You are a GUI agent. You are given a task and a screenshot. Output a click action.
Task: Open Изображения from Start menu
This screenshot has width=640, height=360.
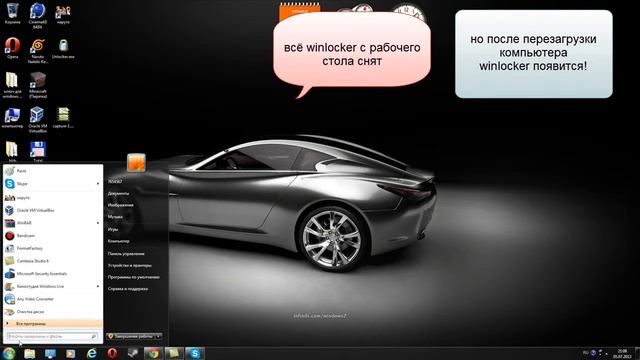pyautogui.click(x=121, y=205)
